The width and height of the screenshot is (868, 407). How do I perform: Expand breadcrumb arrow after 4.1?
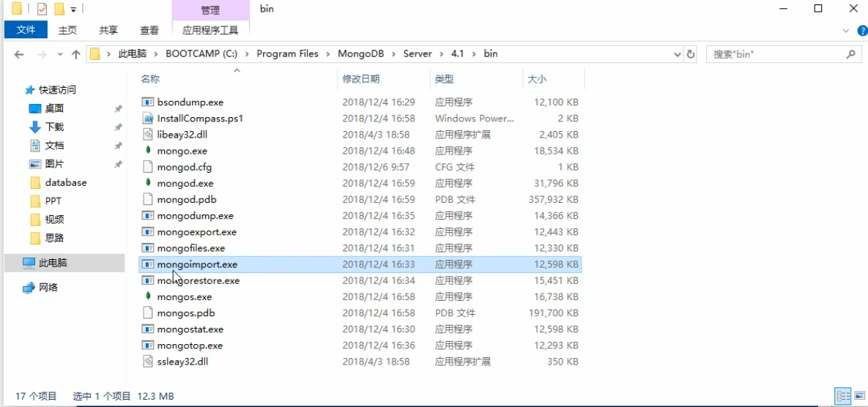473,54
